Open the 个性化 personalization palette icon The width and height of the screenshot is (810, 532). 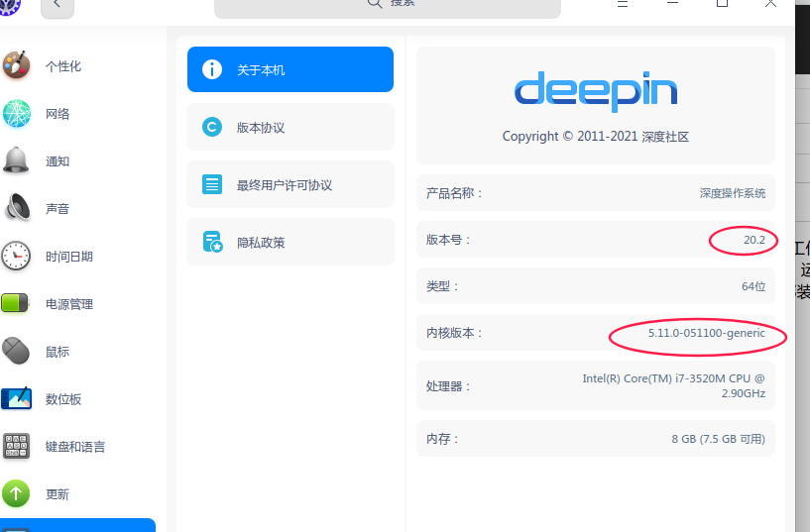click(16, 65)
